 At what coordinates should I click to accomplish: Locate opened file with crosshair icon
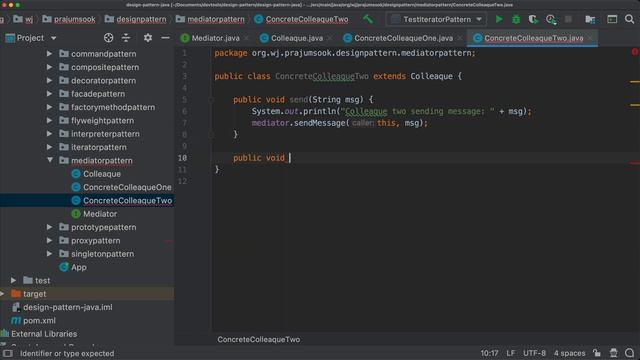108,38
